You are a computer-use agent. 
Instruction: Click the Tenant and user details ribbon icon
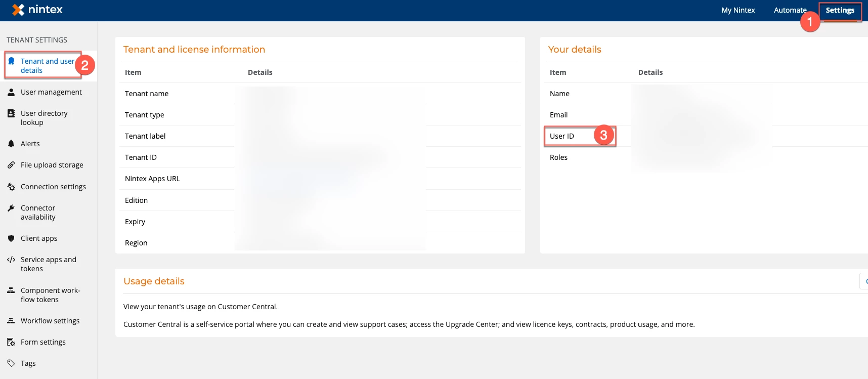(x=11, y=61)
